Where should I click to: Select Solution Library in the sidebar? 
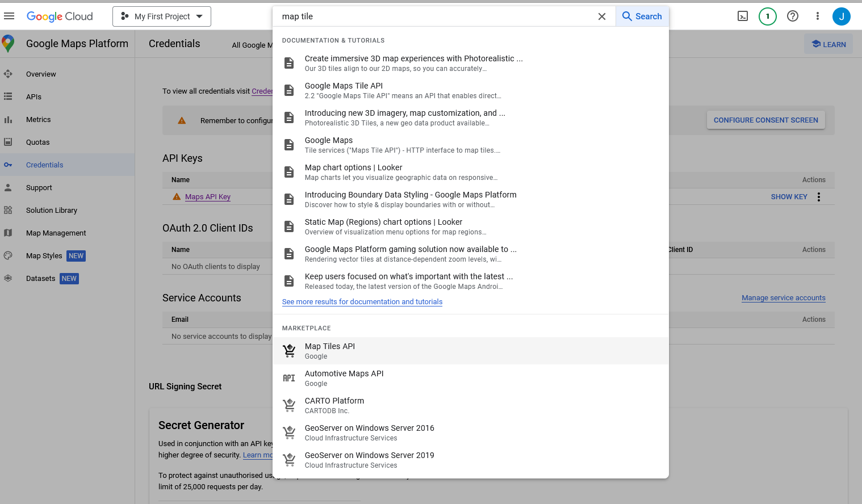(x=52, y=210)
